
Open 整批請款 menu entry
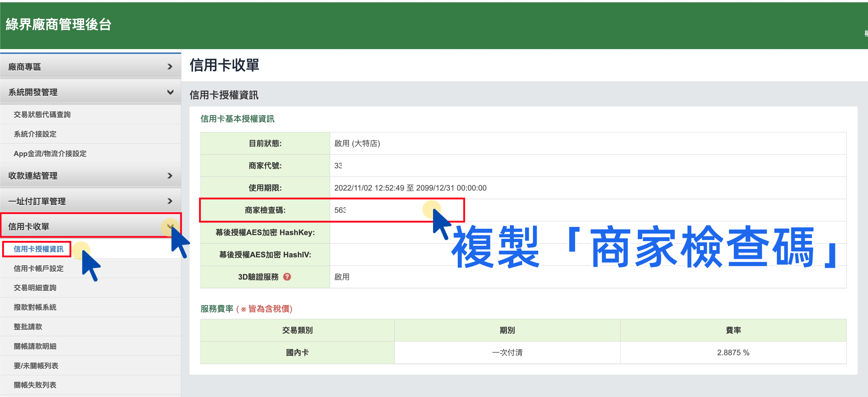point(28,327)
